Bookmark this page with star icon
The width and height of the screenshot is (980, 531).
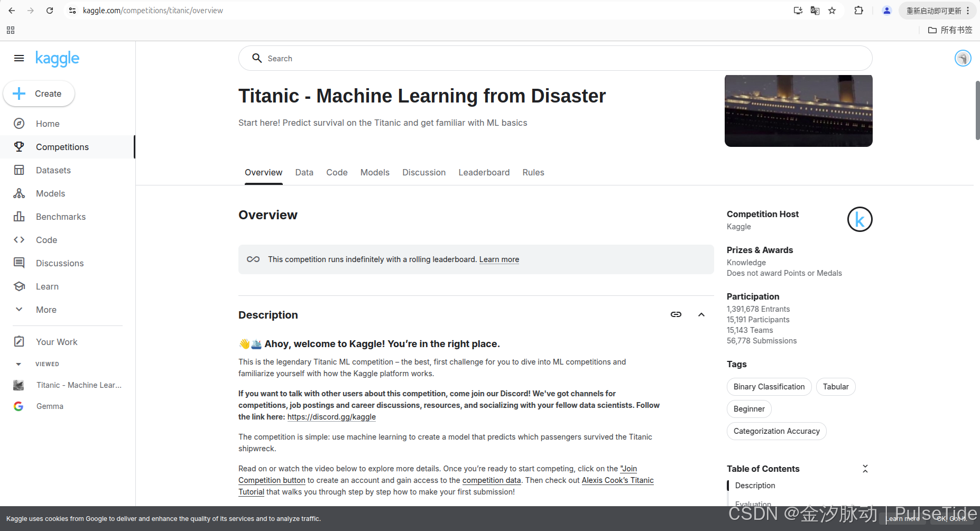[832, 11]
